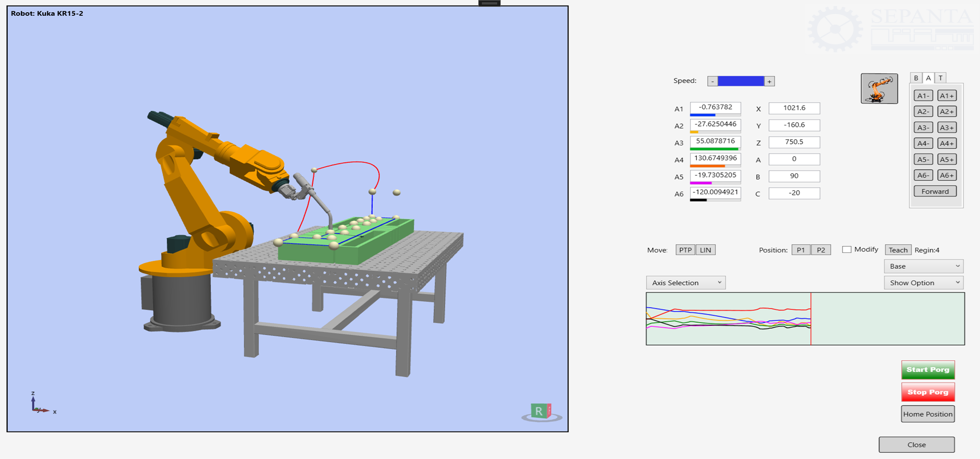Click the Start Porg button

(x=927, y=370)
